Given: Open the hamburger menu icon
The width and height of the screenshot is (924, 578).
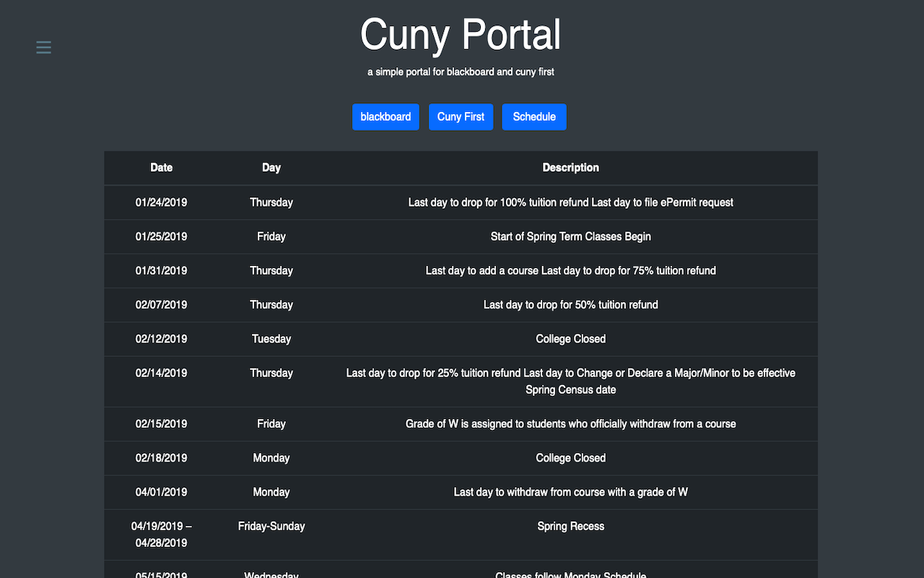Looking at the screenshot, I should [x=43, y=48].
